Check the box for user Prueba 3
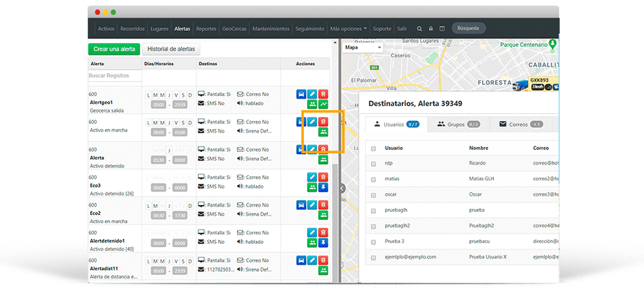644x296 pixels. pyautogui.click(x=374, y=242)
